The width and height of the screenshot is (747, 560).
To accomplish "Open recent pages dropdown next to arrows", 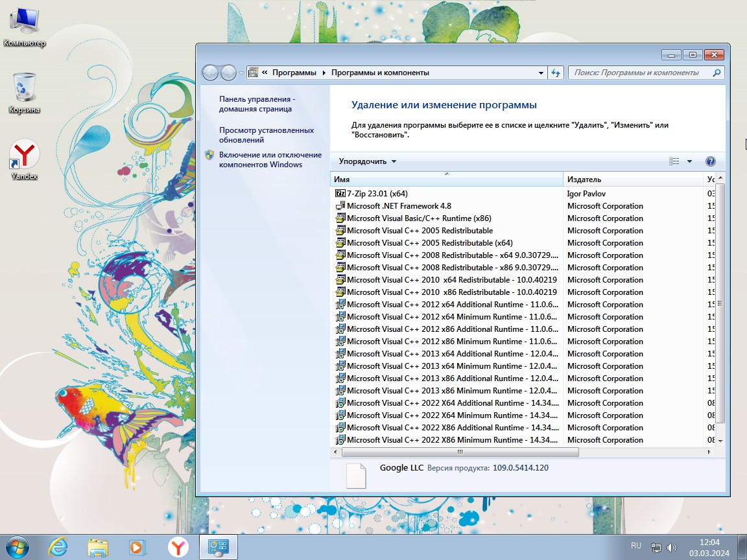I will [x=241, y=73].
